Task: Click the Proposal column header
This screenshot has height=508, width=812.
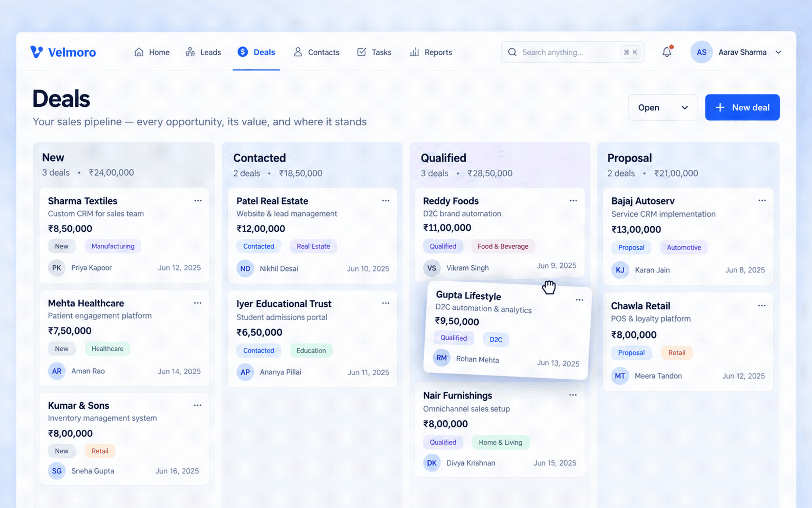Action: click(x=630, y=158)
